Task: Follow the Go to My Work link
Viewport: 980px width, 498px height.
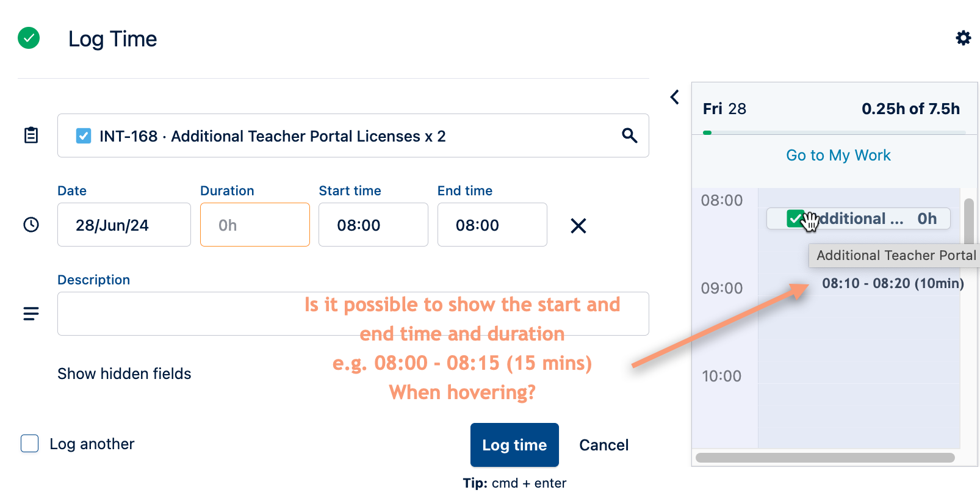Action: 838,156
